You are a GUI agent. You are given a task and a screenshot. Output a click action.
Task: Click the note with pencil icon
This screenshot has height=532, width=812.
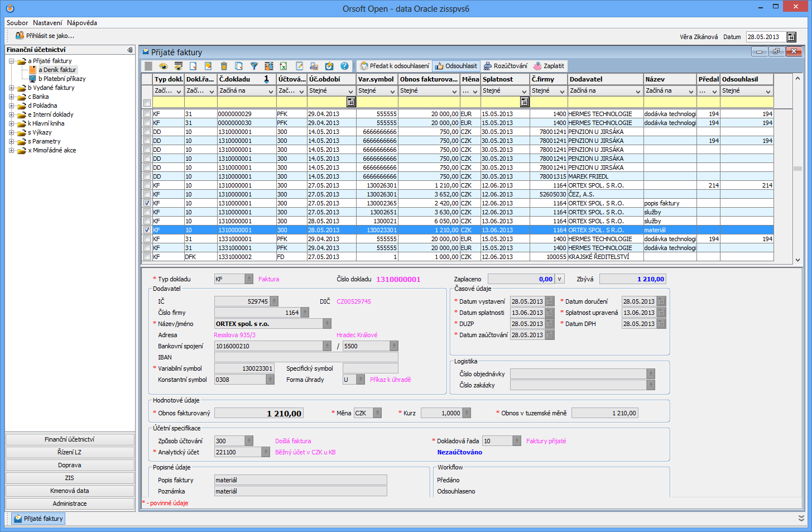pos(299,66)
